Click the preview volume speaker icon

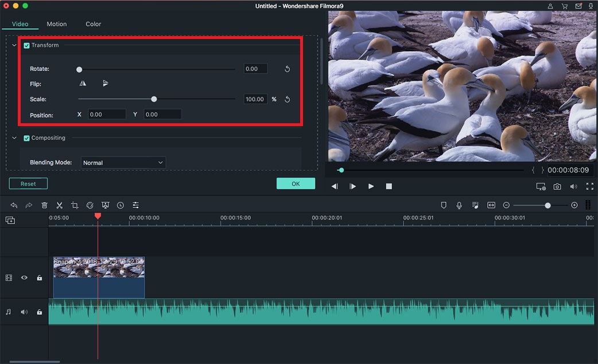click(573, 186)
